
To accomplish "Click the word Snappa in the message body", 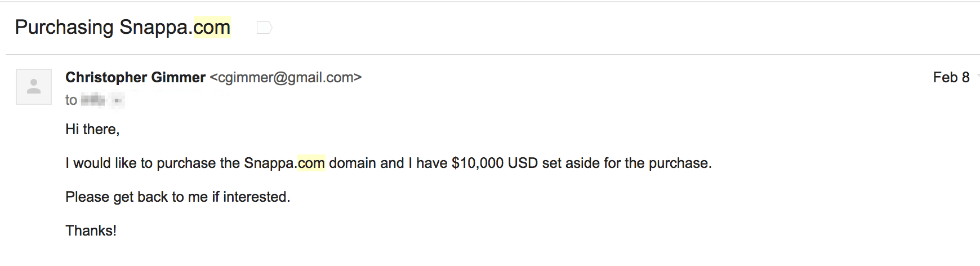I will pyautogui.click(x=269, y=163).
